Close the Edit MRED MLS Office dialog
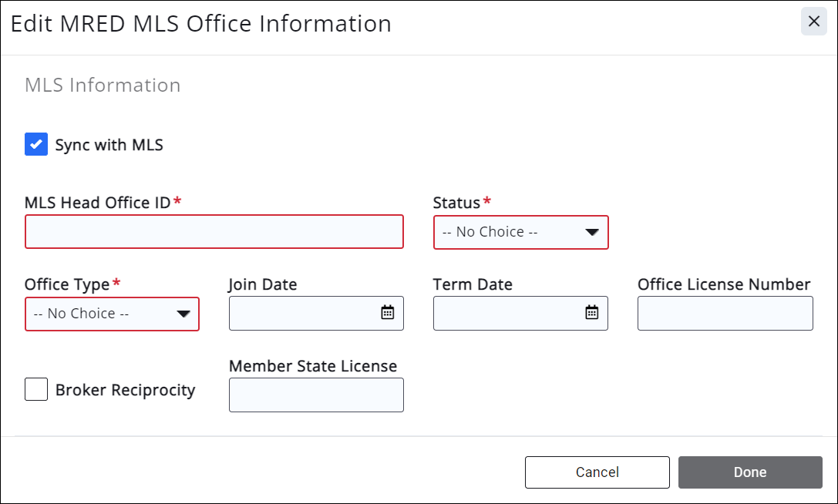Image resolution: width=838 pixels, height=504 pixels. click(x=813, y=22)
